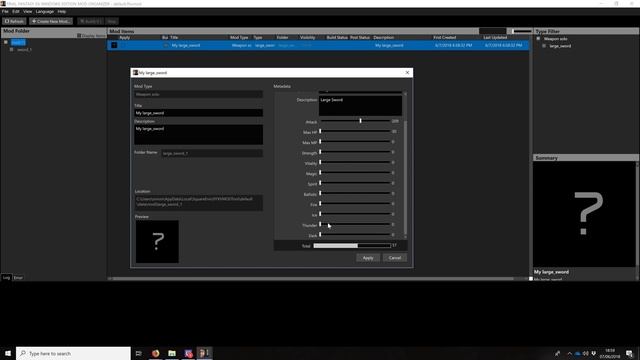This screenshot has height=360, width=640.
Task: Click the Magic slider
Action: click(x=355, y=173)
